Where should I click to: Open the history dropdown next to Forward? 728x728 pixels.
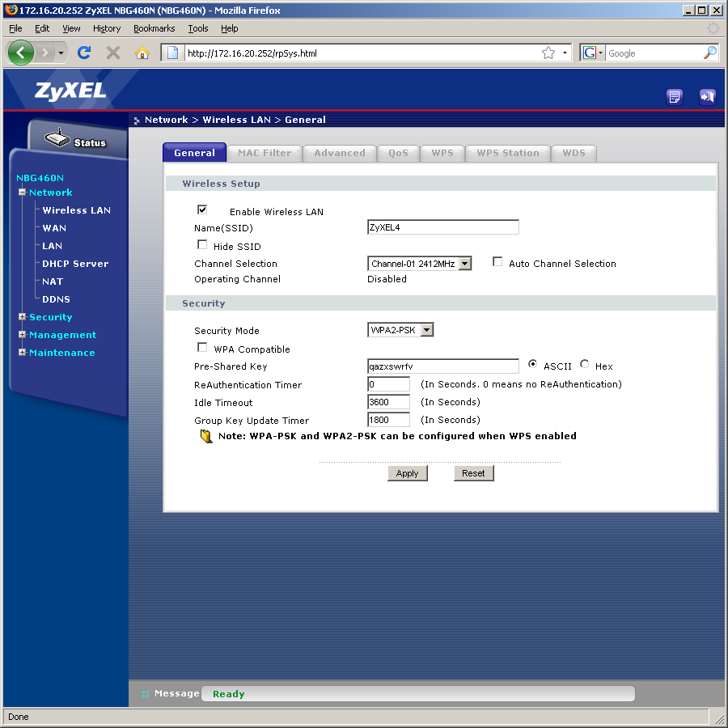pyautogui.click(x=61, y=53)
